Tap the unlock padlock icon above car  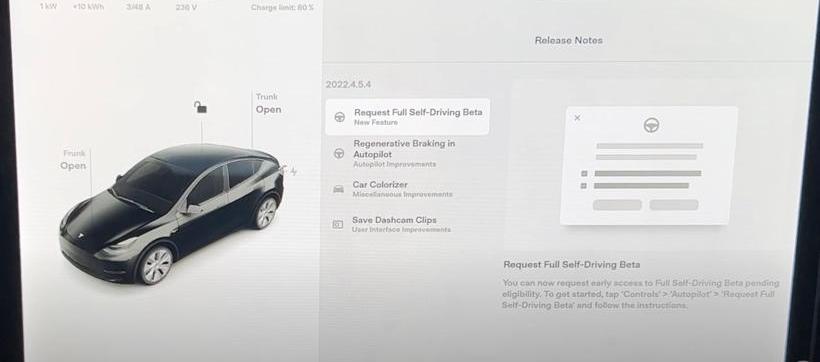(200, 108)
